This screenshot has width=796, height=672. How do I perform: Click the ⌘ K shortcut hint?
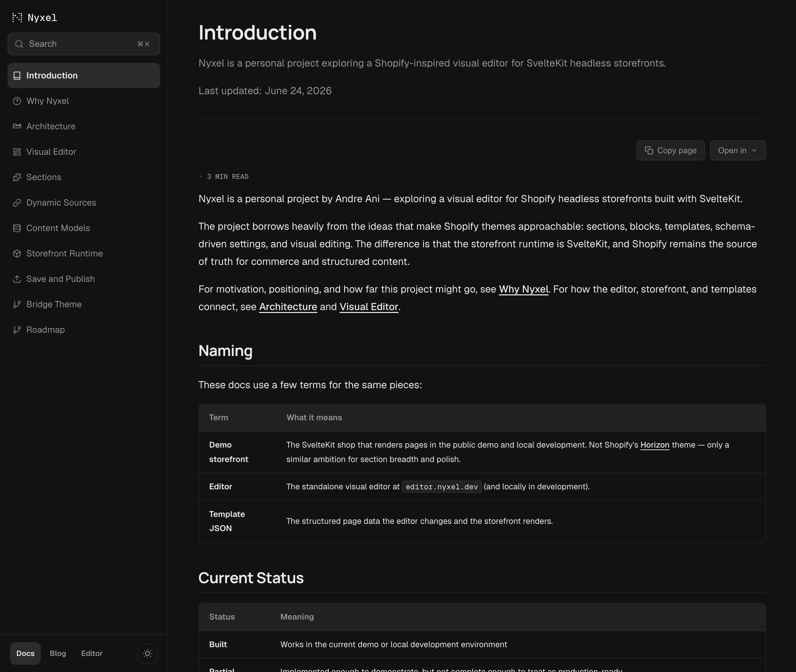pyautogui.click(x=143, y=44)
